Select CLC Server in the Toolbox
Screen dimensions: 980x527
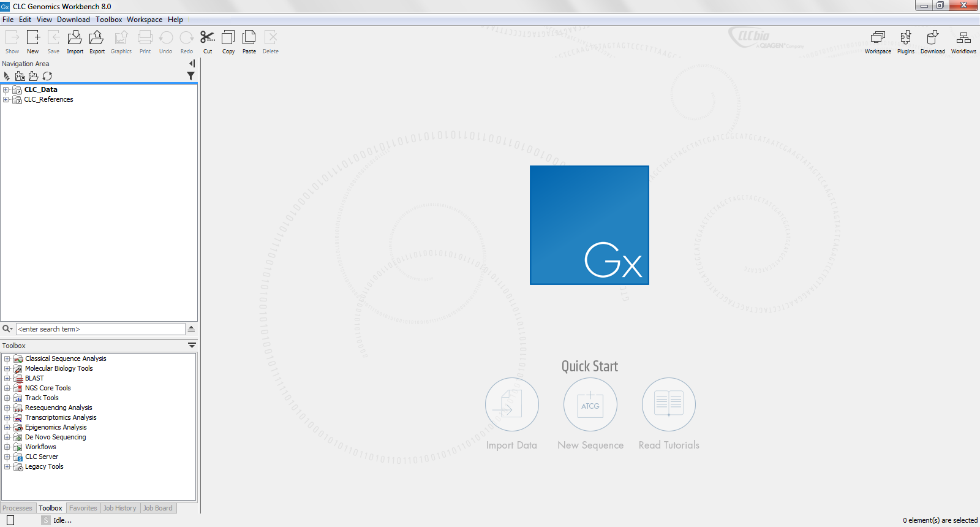click(42, 457)
